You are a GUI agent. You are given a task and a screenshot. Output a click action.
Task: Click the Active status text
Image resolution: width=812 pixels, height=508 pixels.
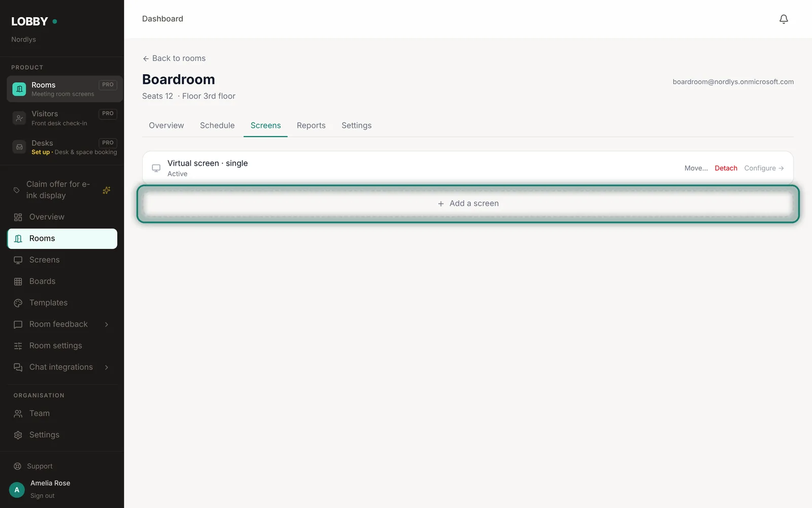tap(177, 174)
